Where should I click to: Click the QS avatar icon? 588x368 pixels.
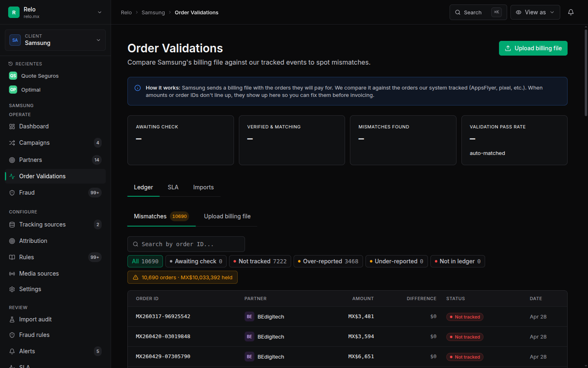(13, 76)
